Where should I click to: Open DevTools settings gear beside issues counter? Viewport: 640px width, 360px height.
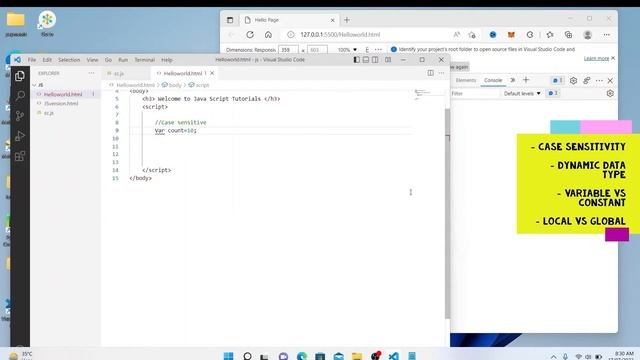click(x=573, y=80)
